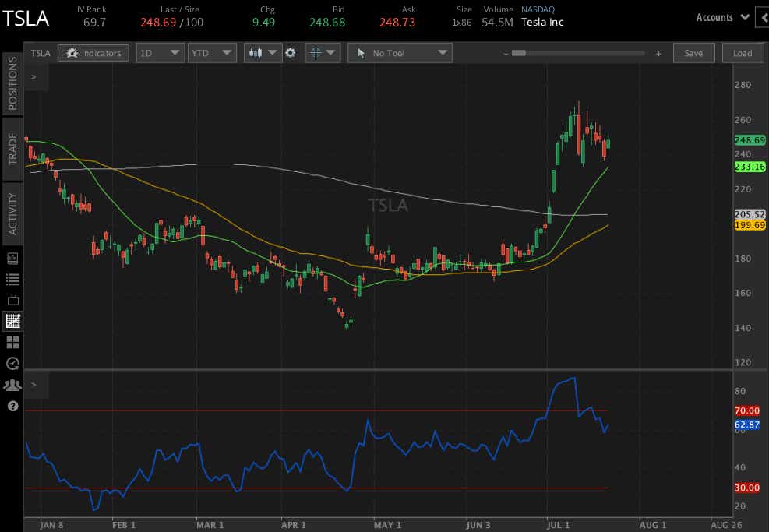Click the 248.73 ask price
The height and width of the screenshot is (532, 769).
397,23
